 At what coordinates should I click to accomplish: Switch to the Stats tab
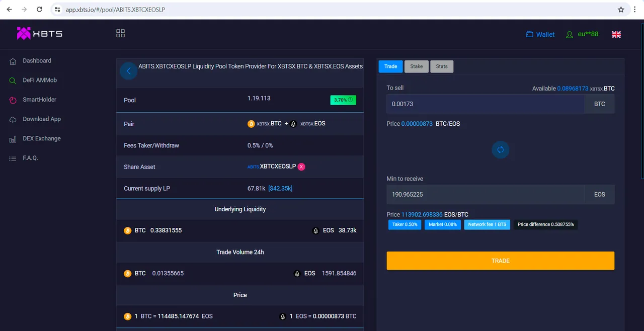point(442,66)
